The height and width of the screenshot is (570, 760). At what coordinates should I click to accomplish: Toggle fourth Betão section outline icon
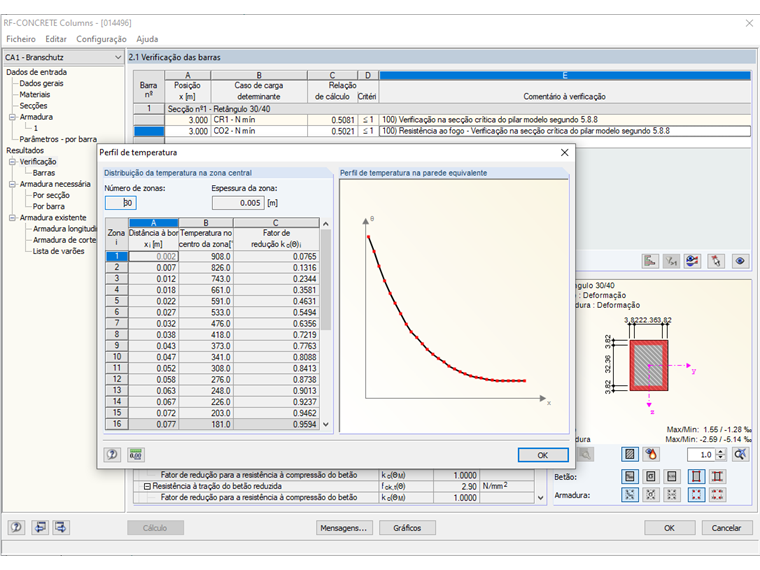[696, 476]
